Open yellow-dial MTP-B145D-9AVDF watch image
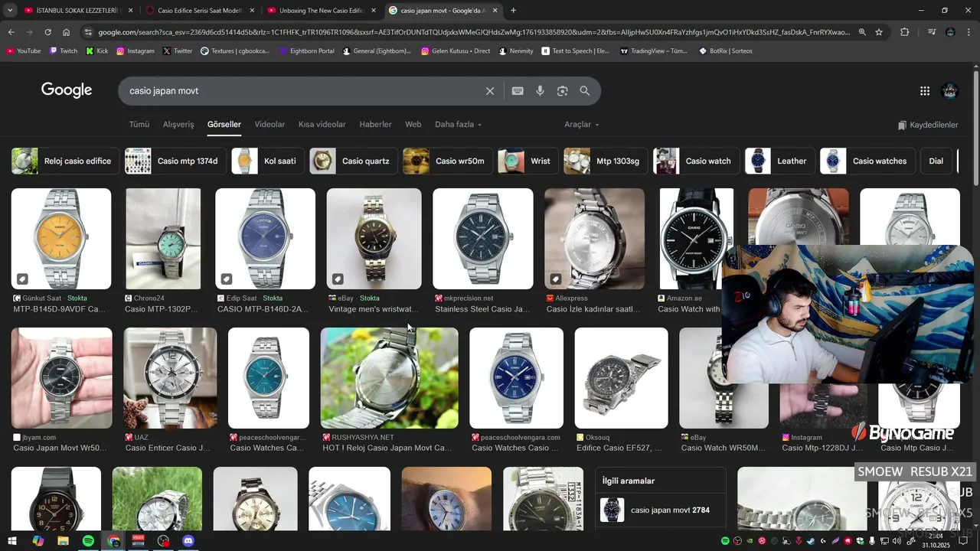The image size is (980, 551). [x=61, y=239]
